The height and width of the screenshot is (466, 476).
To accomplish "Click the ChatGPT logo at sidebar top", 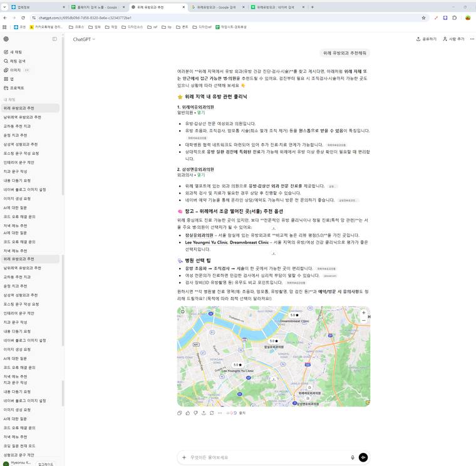I will (6, 39).
